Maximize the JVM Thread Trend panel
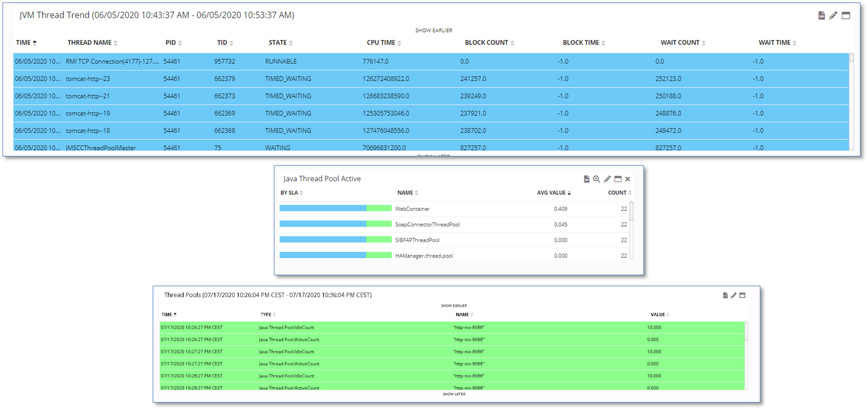Image resolution: width=868 pixels, height=410 pixels. [x=846, y=15]
